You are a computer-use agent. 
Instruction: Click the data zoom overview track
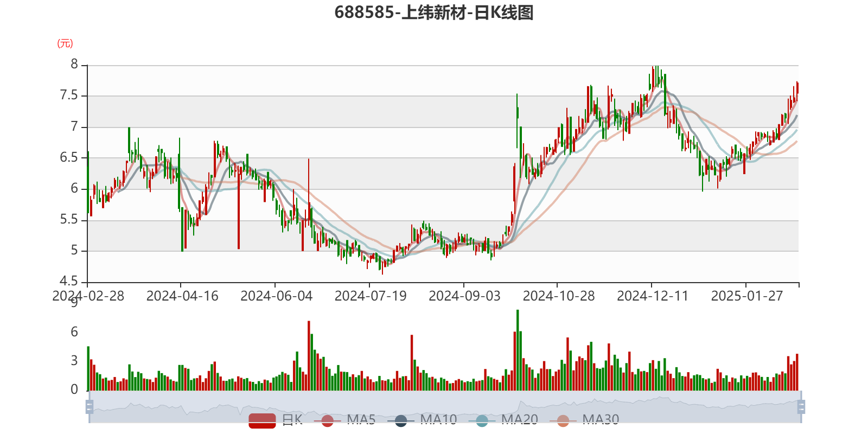point(445,406)
